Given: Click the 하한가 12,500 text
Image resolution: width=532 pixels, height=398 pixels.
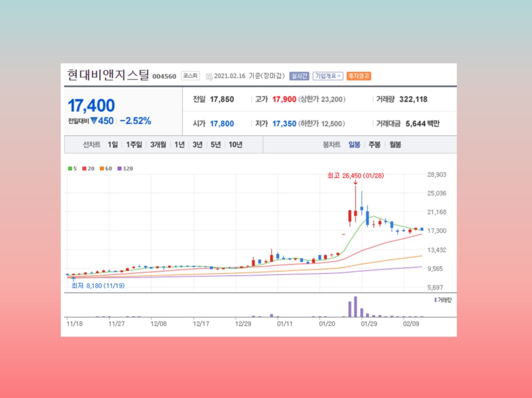Looking at the screenshot, I should 322,124.
